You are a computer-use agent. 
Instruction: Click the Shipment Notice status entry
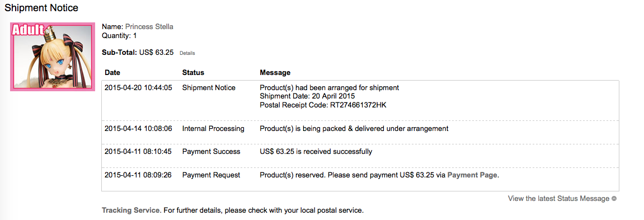click(x=209, y=87)
